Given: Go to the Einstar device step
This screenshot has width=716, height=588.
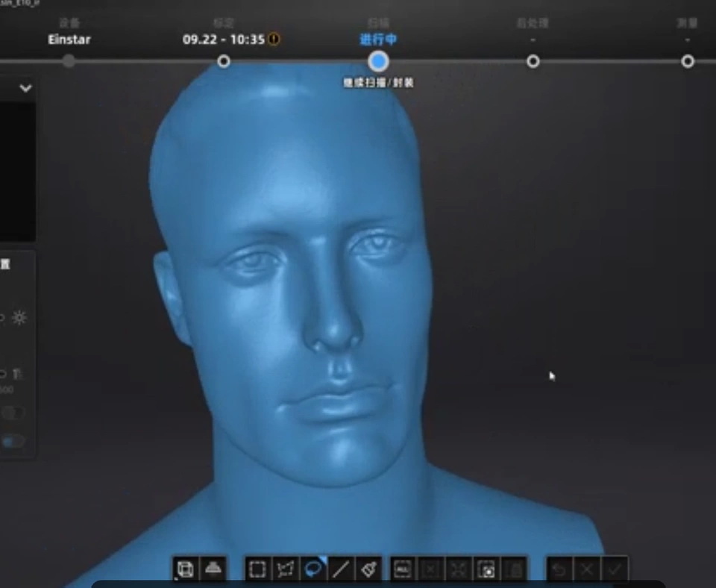Looking at the screenshot, I should tap(69, 61).
